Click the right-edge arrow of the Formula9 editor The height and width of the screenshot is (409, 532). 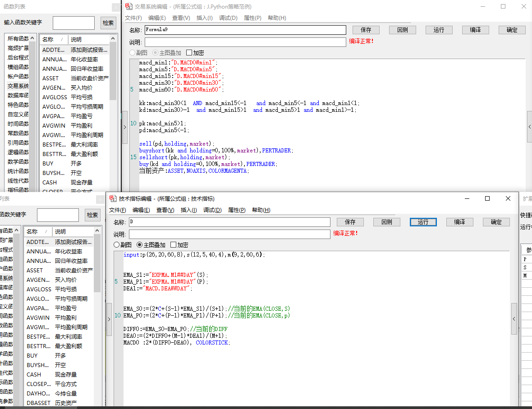[x=530, y=127]
